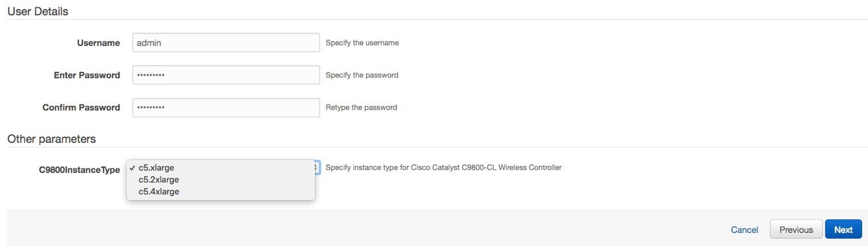Click the User Details section heading
Screen dimensions: 868x246
pyautogui.click(x=38, y=11)
